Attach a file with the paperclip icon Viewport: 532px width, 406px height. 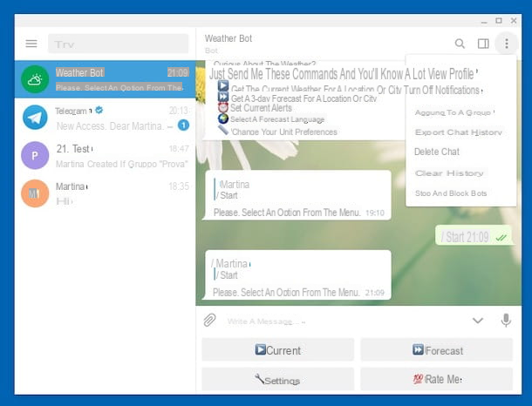coord(209,320)
